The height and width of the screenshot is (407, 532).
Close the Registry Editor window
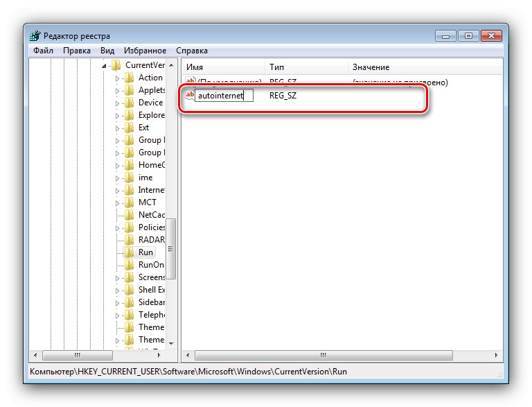(491, 35)
